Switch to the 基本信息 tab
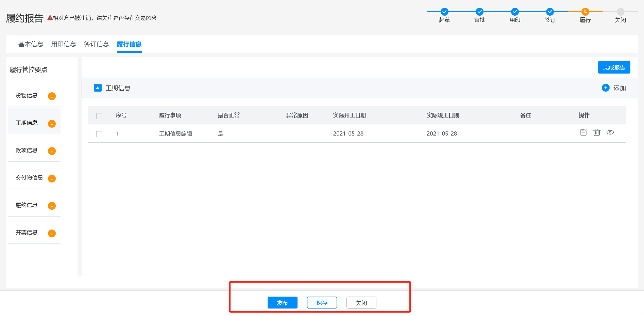 [31, 44]
